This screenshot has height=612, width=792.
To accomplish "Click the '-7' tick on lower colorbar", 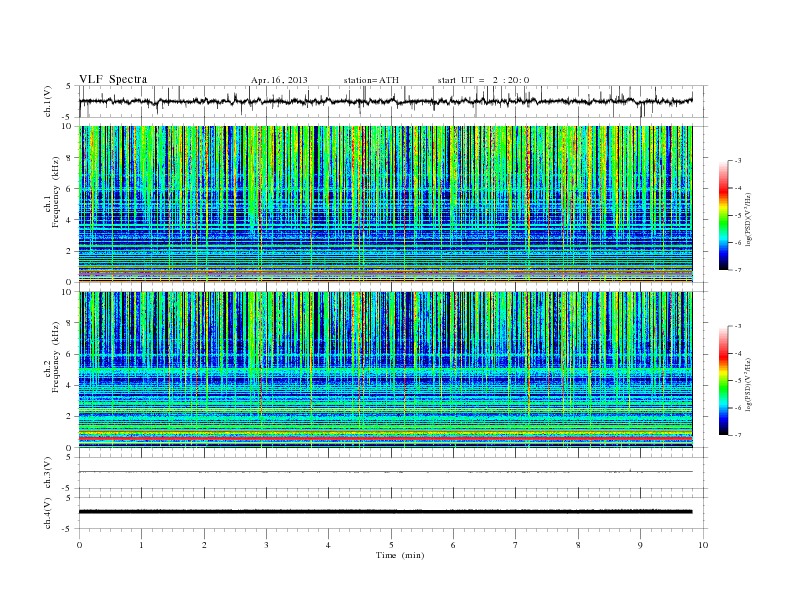I will (x=737, y=435).
